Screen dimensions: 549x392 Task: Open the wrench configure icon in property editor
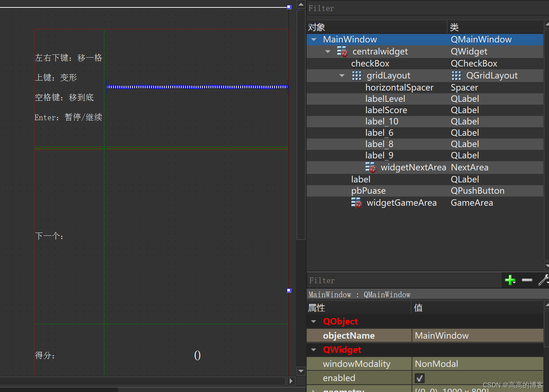point(543,280)
